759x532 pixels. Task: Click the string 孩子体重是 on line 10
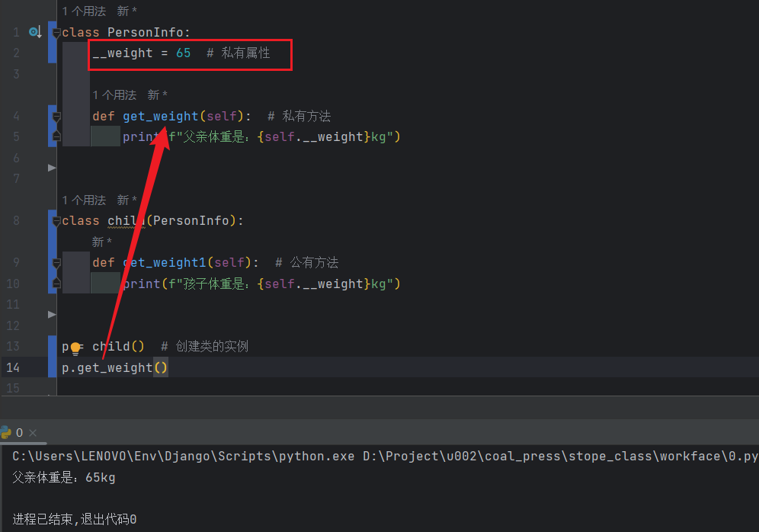tap(213, 284)
